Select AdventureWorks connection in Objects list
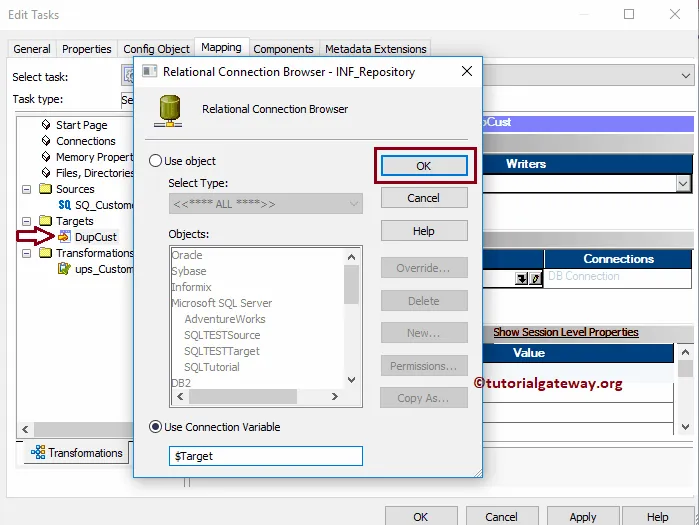 pos(225,319)
